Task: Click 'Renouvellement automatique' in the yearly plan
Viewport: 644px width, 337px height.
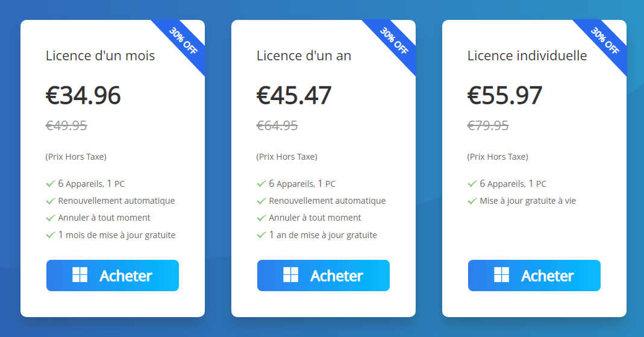Action: pos(327,201)
